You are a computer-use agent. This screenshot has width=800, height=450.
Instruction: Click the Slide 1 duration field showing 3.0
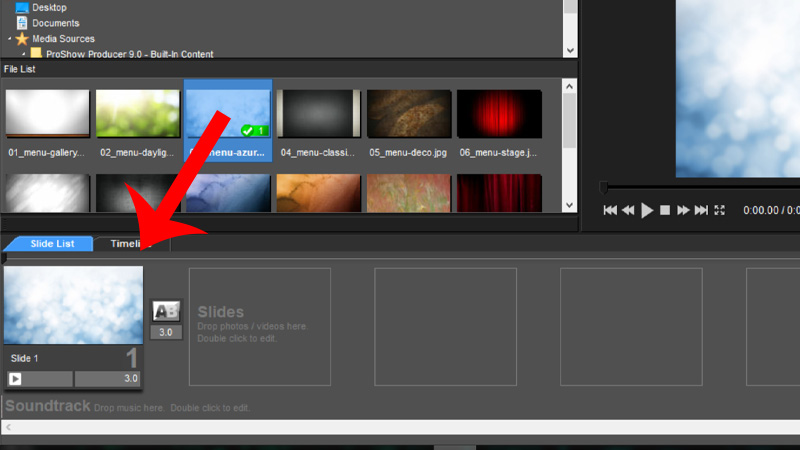[x=107, y=379]
